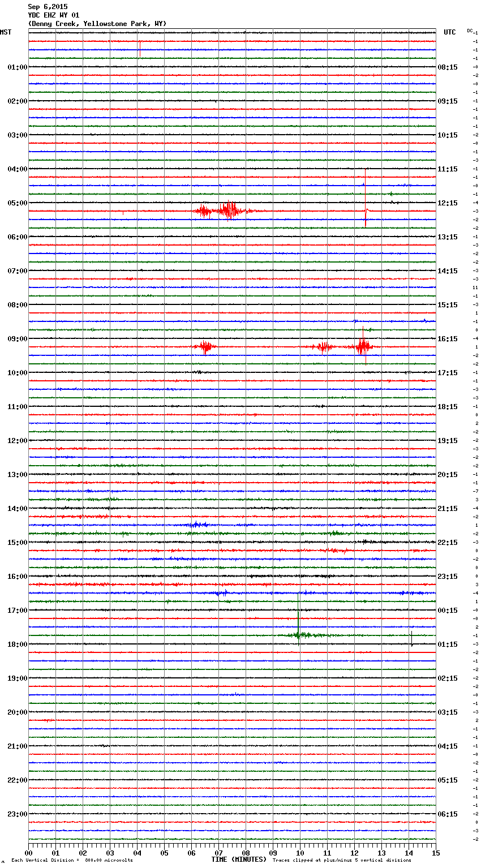
Task: Click the UTC timezone label
Action: [450, 32]
